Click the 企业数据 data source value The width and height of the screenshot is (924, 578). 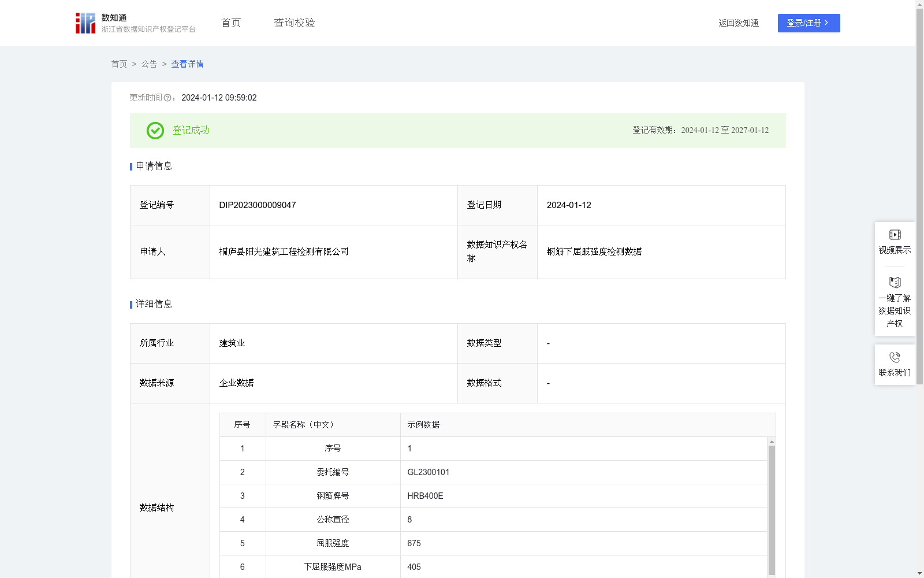point(237,383)
